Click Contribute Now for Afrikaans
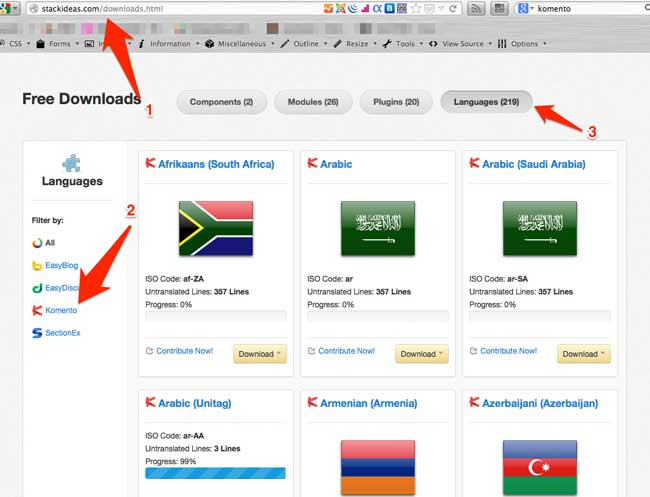This screenshot has width=650, height=497. 179,351
